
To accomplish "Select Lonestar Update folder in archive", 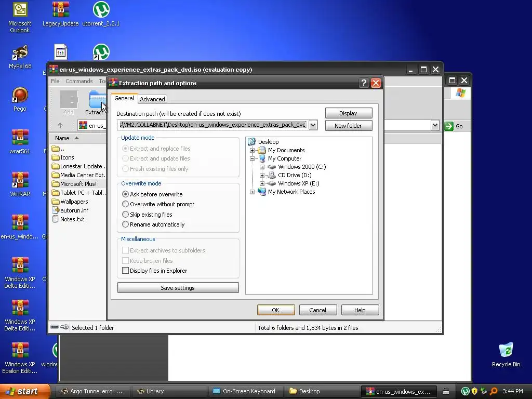I will (x=79, y=166).
